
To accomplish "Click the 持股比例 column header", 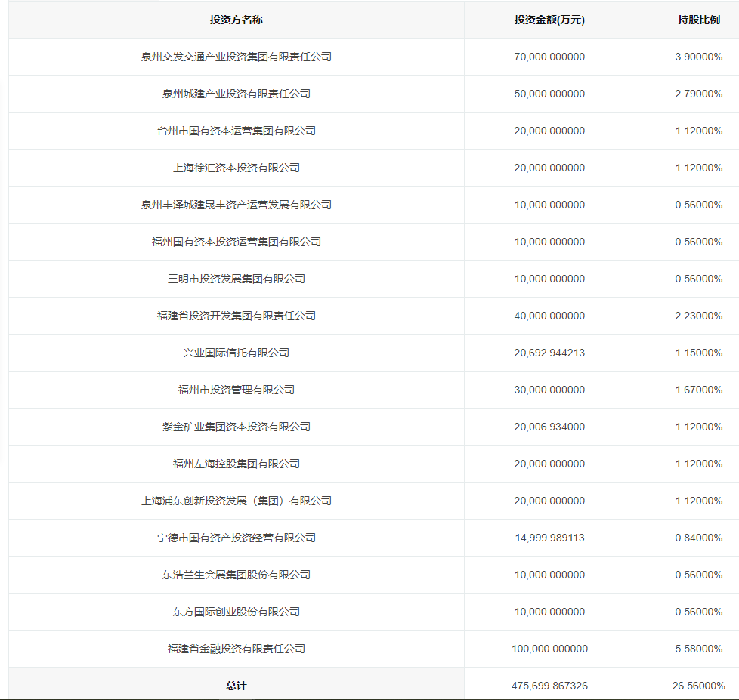I will point(699,20).
